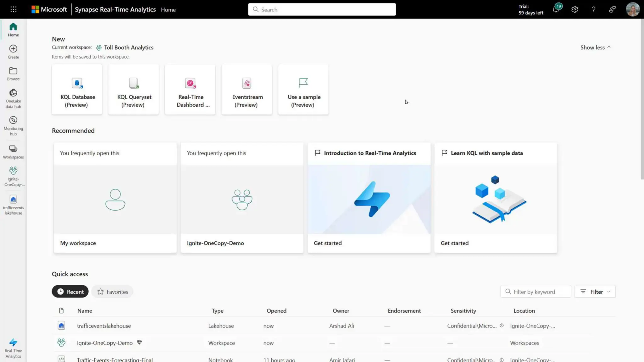The image size is (644, 362).
Task: Select the Recent tab
Action: click(70, 292)
